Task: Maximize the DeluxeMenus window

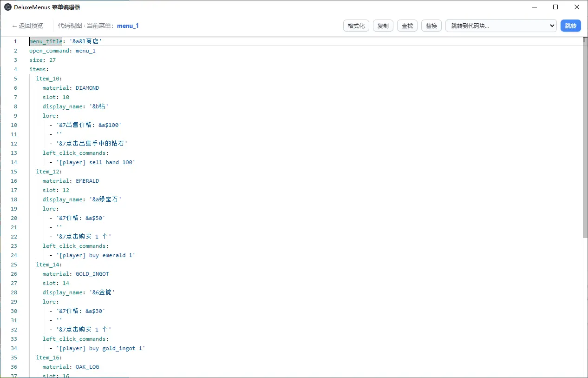Action: tap(555, 7)
